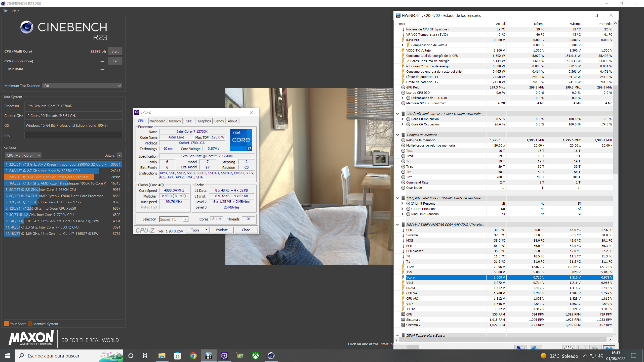Viewport: 644px width, 362px height.
Task: Start the CPU (Multi Core) test
Action: 115,51
